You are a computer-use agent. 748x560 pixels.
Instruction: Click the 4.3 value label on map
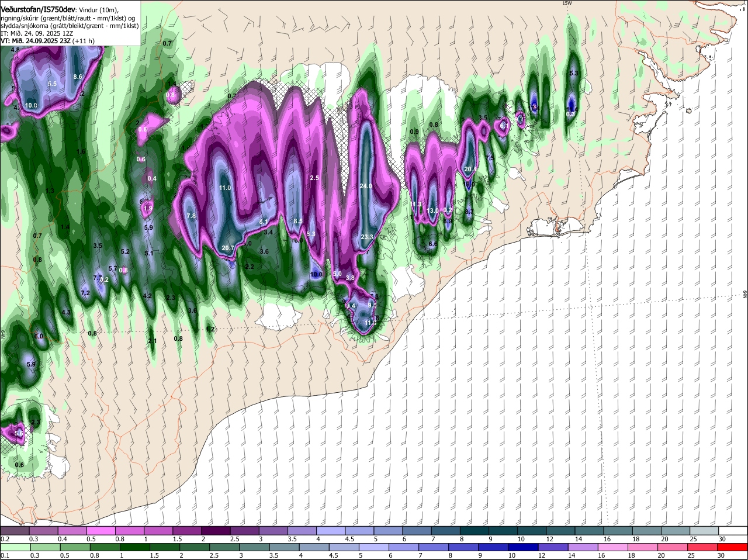66,312
